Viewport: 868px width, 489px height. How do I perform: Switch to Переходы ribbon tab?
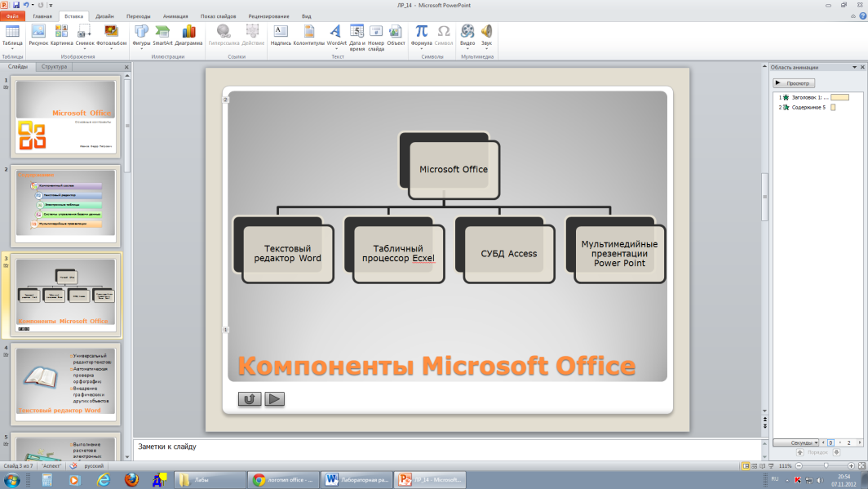coord(139,16)
